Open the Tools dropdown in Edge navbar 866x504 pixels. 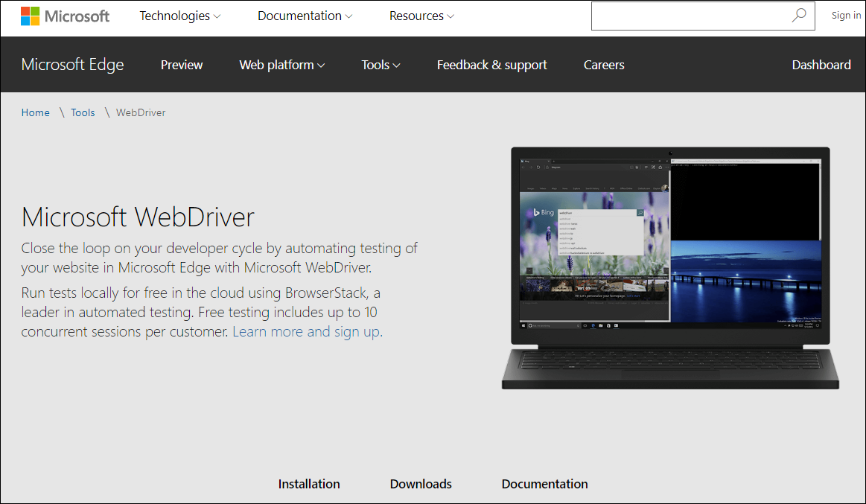click(x=381, y=65)
